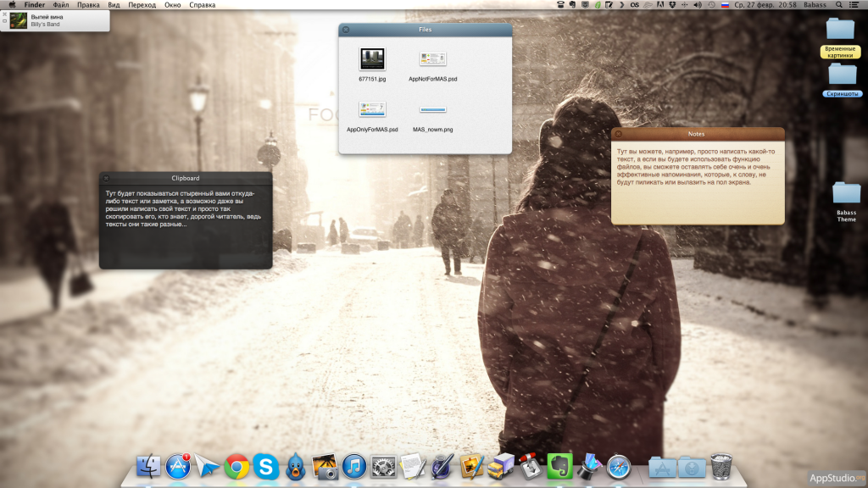This screenshot has width=868, height=488.
Task: Select the 677151.jpg file thumbnail
Action: pyautogui.click(x=372, y=59)
